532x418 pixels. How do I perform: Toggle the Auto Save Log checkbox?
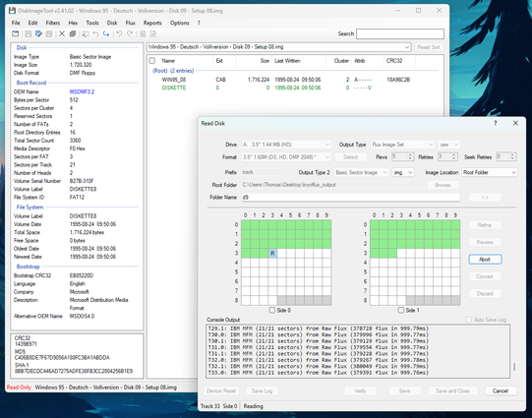468,320
